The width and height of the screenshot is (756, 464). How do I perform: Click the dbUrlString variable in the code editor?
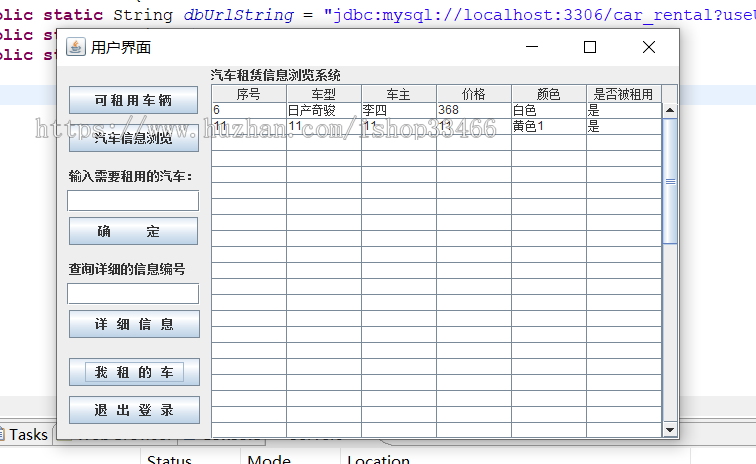(x=239, y=15)
